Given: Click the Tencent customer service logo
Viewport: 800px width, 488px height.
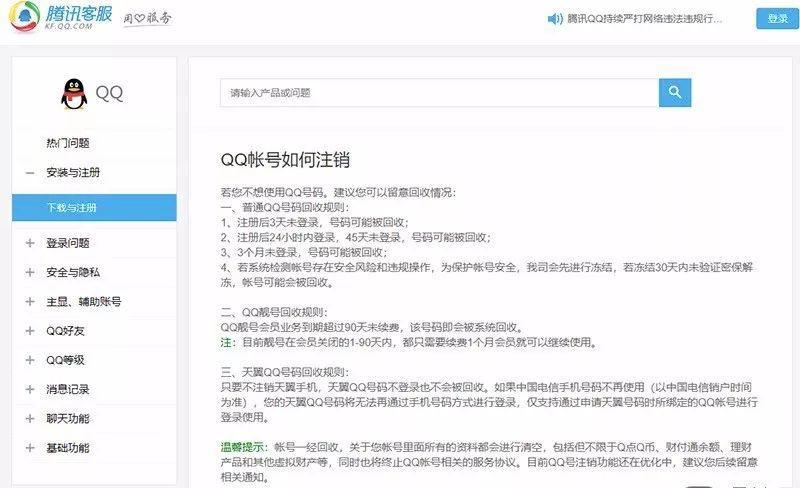Looking at the screenshot, I should click(x=60, y=16).
